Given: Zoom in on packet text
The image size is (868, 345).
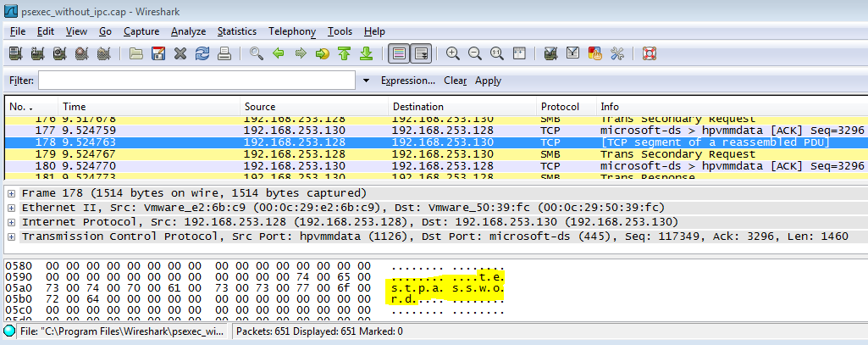Looking at the screenshot, I should point(453,53).
